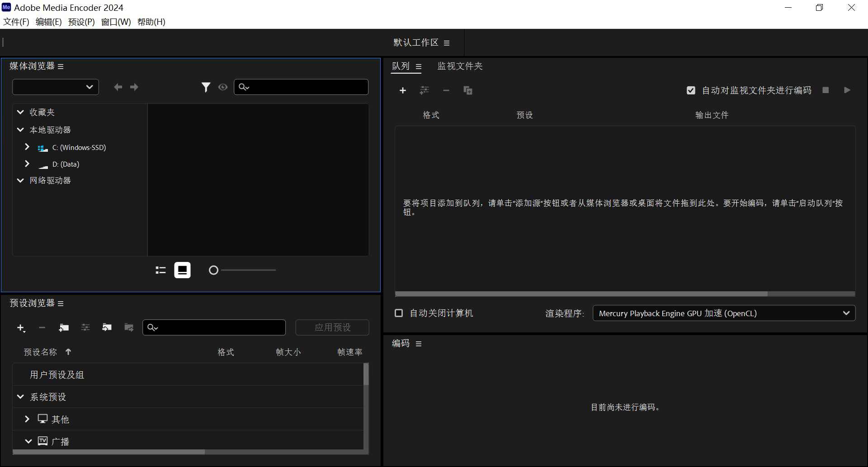Click the Media Browser forward arrow
Screen dimensions: 868x467
pyautogui.click(x=134, y=87)
